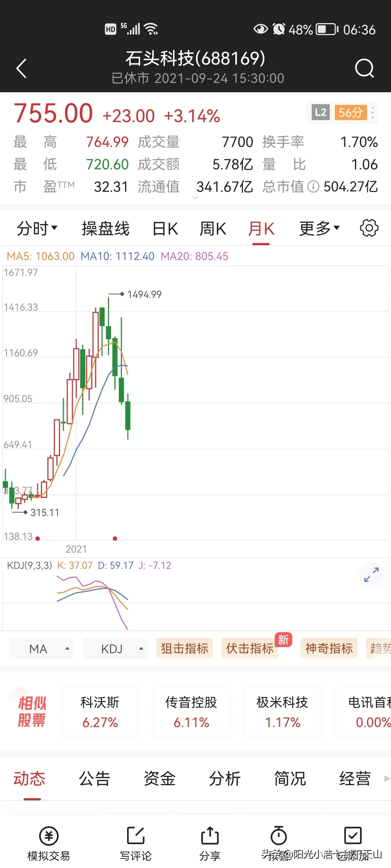Open the L2 level badge
391x868 pixels.
(x=321, y=112)
